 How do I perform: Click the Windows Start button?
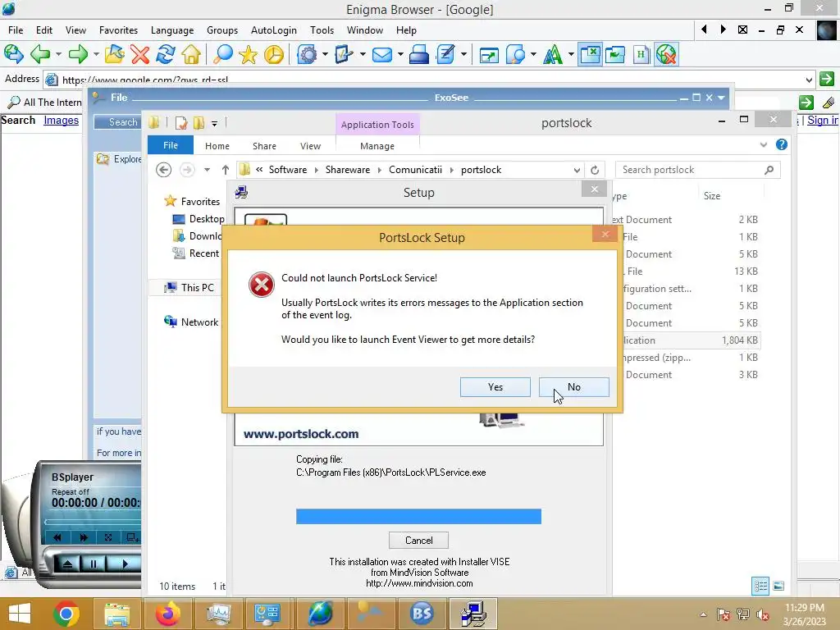20,614
